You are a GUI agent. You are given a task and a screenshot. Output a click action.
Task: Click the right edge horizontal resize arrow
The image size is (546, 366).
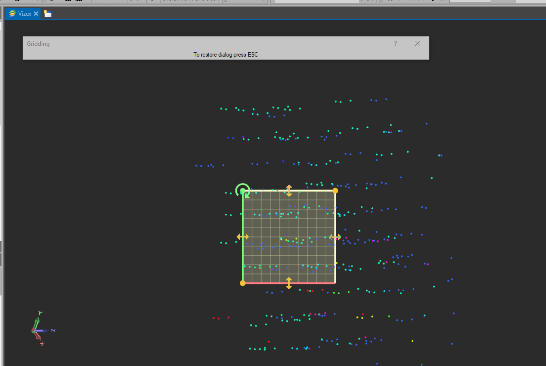(x=335, y=237)
